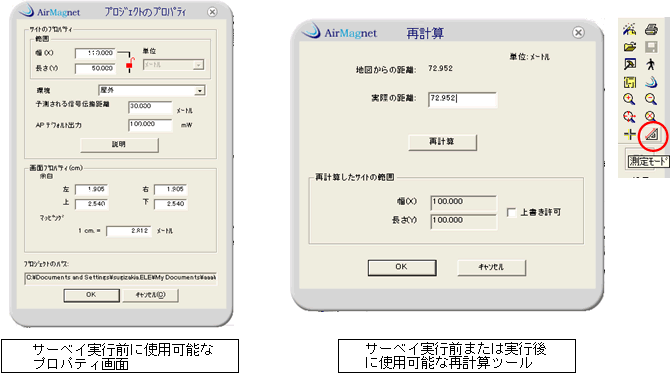This screenshot has height=374, width=672.
Task: Click キャンセル(C) in project properties dialog
Action: [150, 295]
